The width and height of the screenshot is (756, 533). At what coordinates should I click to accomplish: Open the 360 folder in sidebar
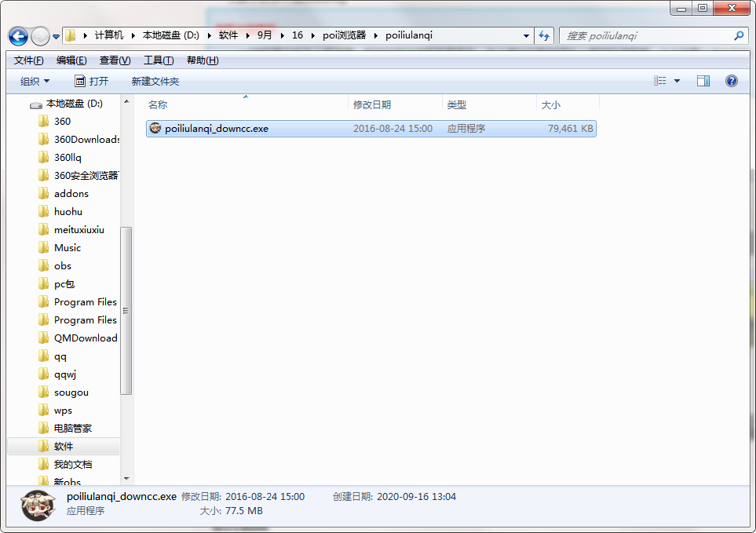click(62, 122)
